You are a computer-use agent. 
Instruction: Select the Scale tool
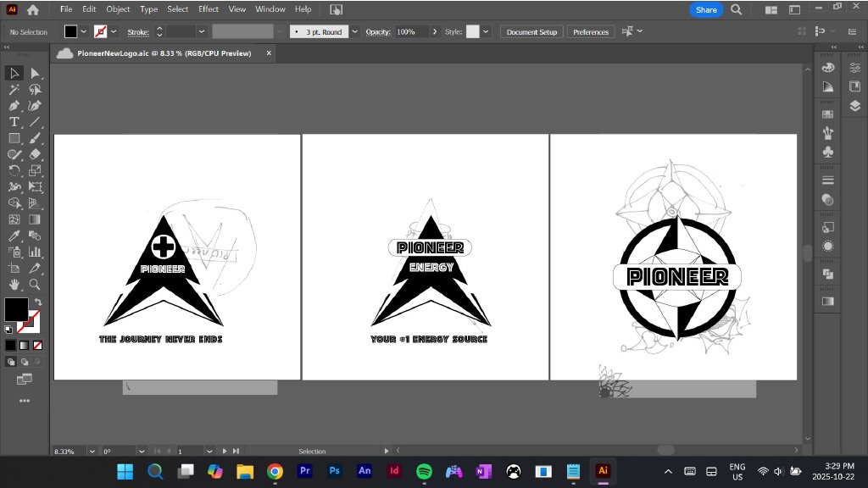tap(35, 170)
